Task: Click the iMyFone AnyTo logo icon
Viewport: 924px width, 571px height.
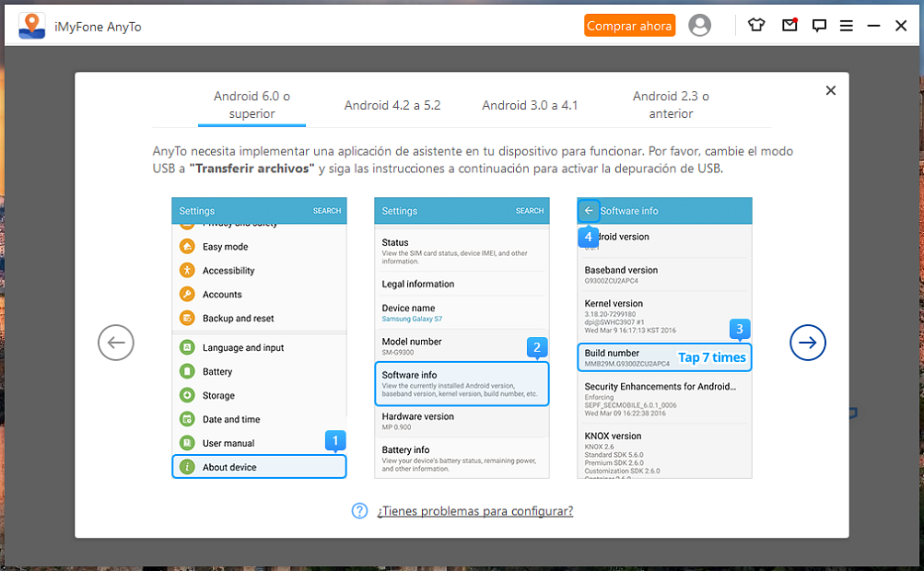Action: click(x=32, y=26)
